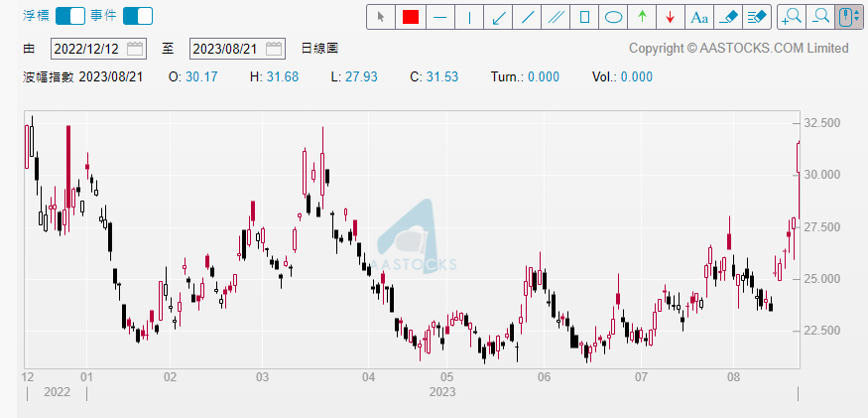The image size is (868, 418).
Task: Click the 08 month label on time axis
Action: 733,377
